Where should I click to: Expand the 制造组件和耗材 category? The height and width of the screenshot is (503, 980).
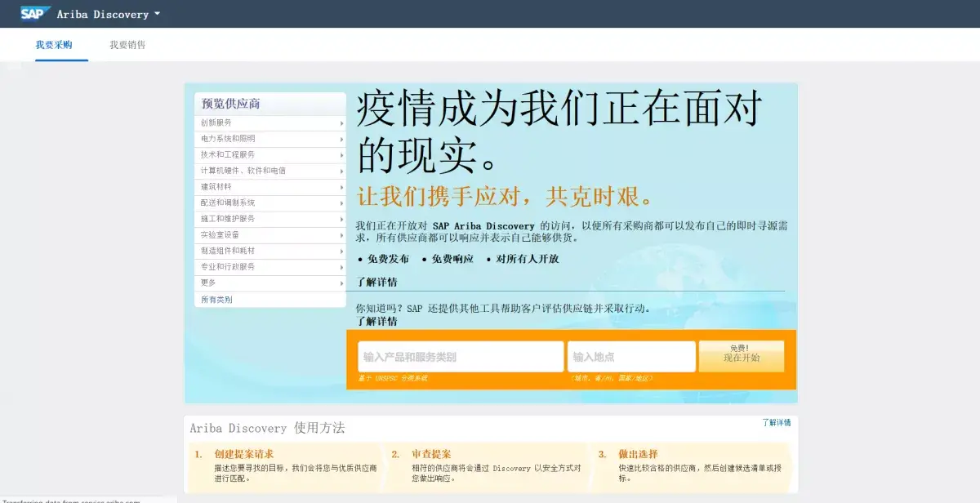coord(270,251)
